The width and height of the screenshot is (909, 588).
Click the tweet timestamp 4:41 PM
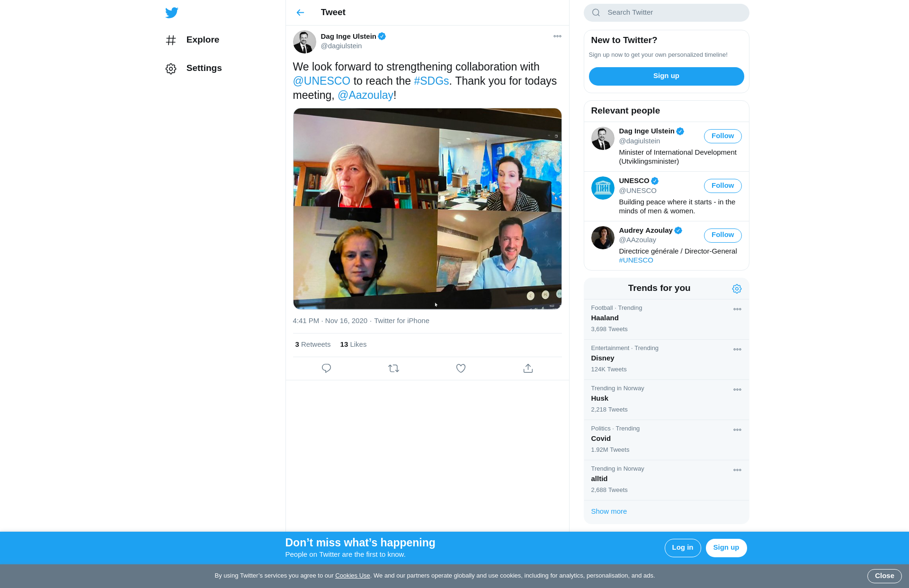coord(330,321)
